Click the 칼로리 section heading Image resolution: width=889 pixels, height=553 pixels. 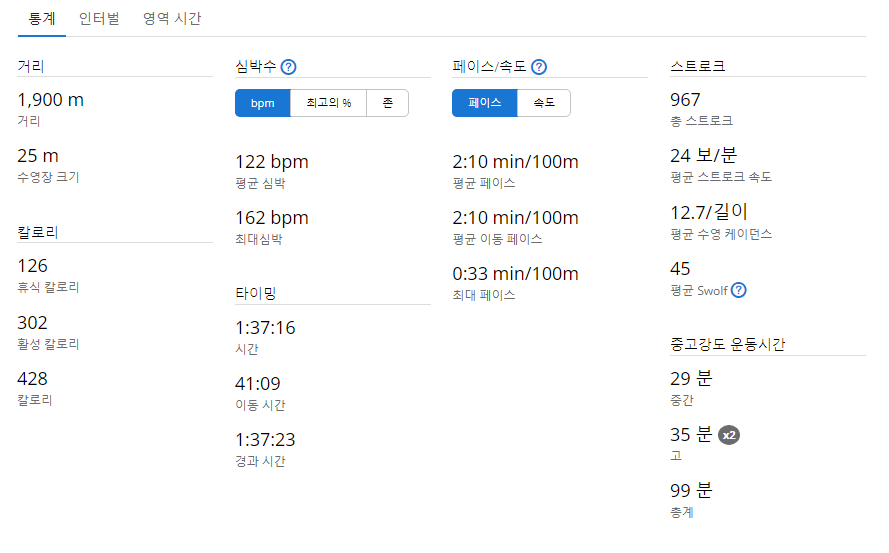point(38,233)
